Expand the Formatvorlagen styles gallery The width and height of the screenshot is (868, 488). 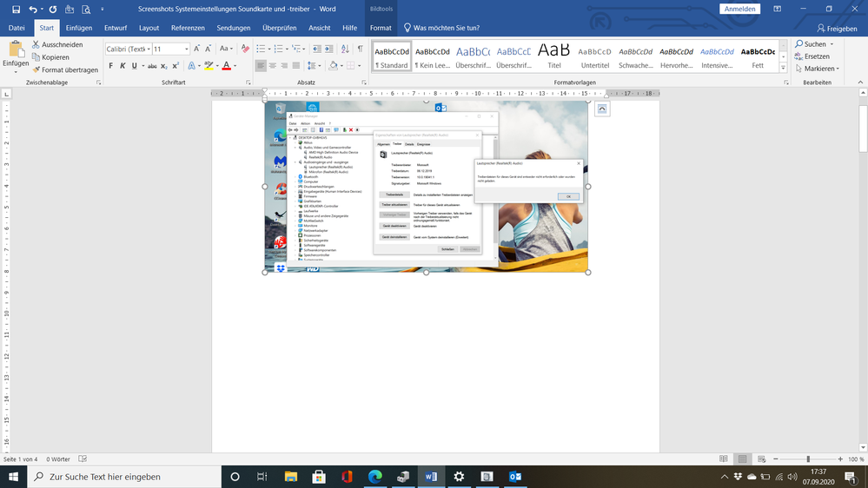pos(783,69)
